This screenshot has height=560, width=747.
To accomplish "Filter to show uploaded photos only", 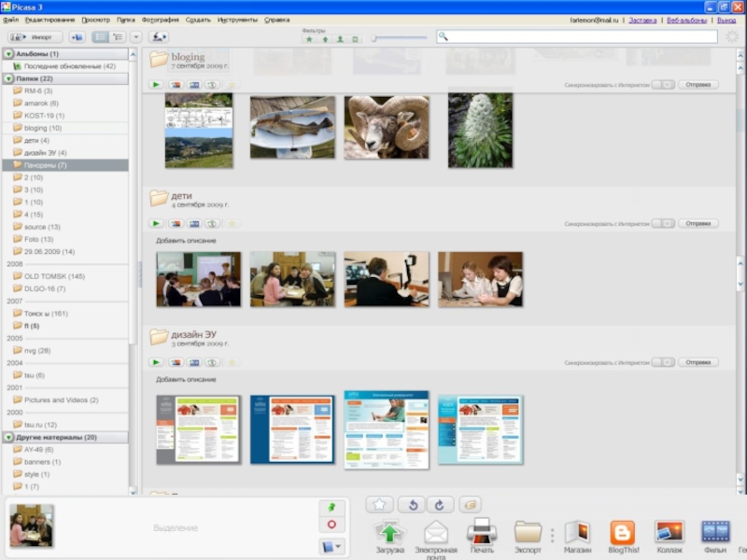I will click(325, 39).
